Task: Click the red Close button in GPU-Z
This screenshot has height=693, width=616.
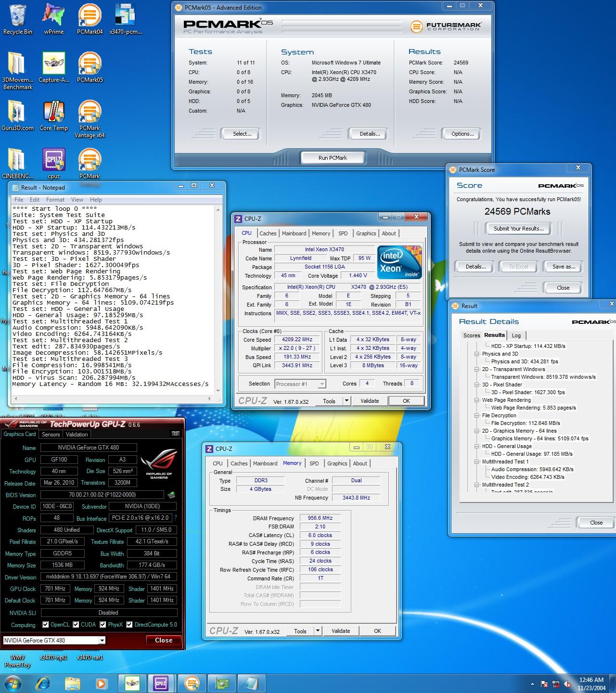Action: pos(164,640)
